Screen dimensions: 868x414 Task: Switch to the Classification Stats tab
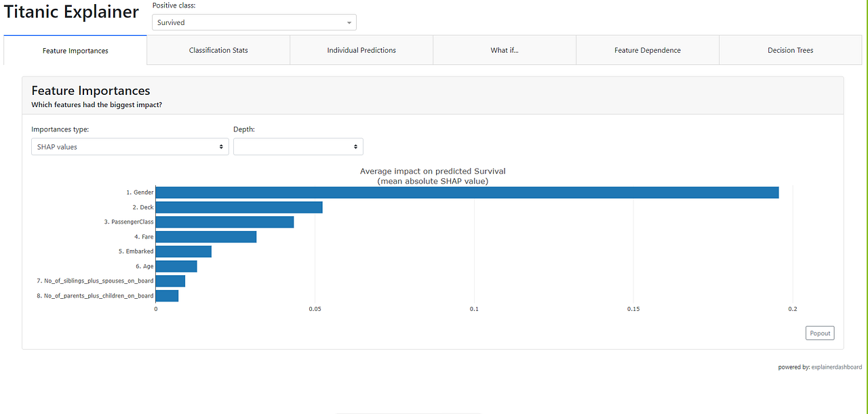(x=218, y=49)
